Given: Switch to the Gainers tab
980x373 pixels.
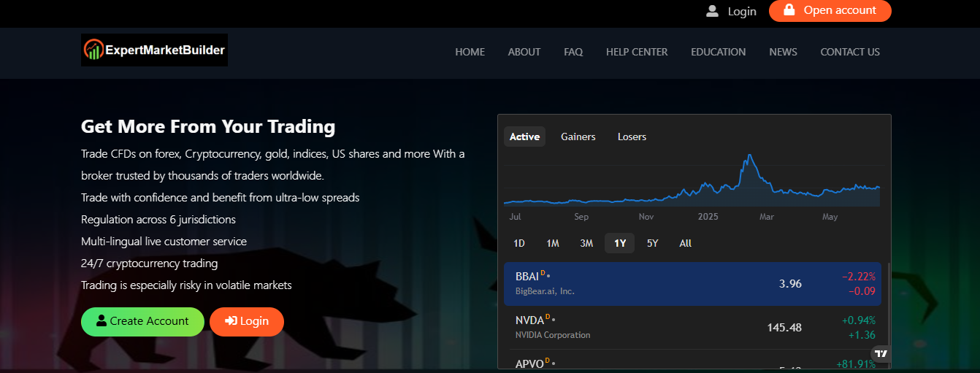Looking at the screenshot, I should point(578,136).
